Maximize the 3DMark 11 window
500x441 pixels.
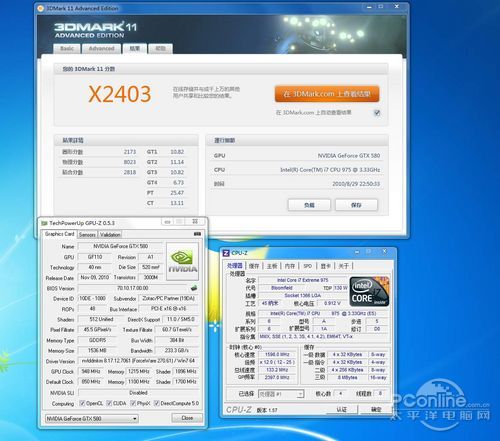point(381,7)
